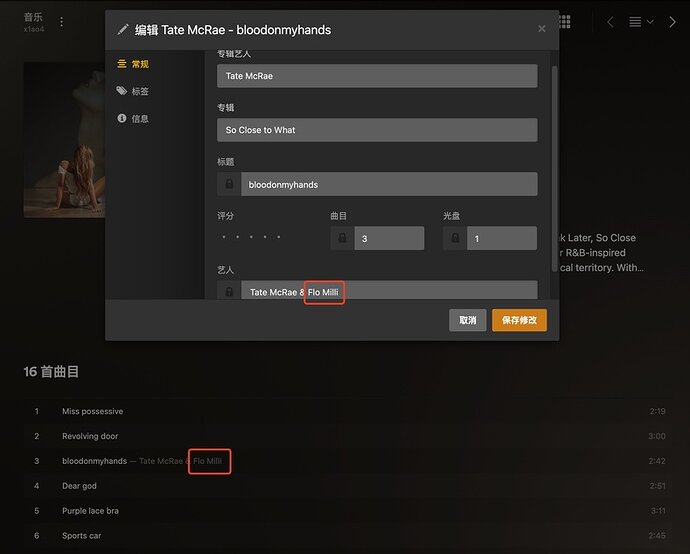
Task: Click duration 2:42 of bloodonmyhands
Action: 657,461
